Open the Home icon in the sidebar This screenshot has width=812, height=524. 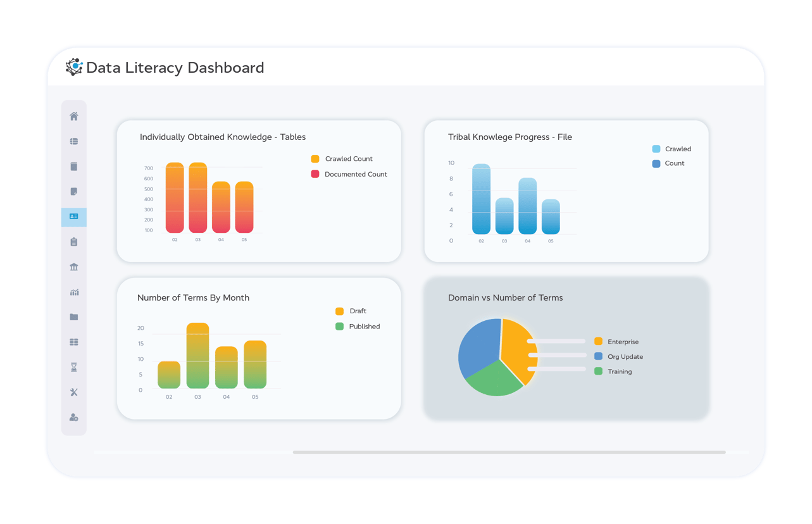click(73, 116)
